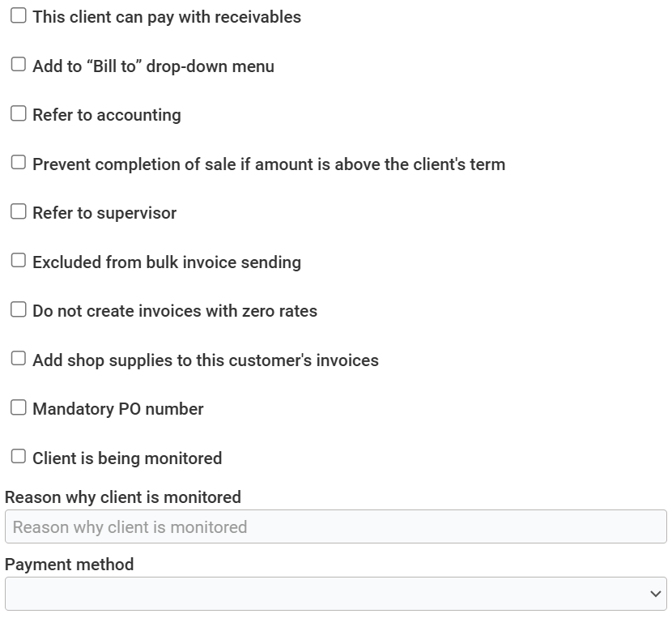Enable the add shop supplies checkbox
672x618 pixels.
(18, 359)
